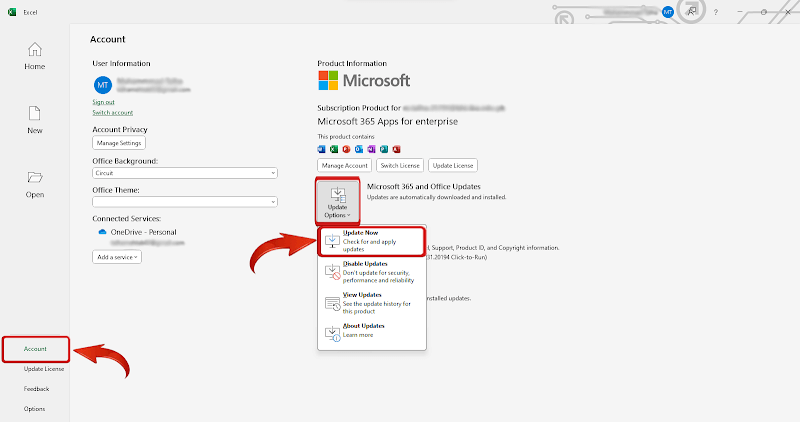Click the Microsoft 365 Apps for enterprise text
Viewport: 800px width, 422px height.
(x=388, y=121)
